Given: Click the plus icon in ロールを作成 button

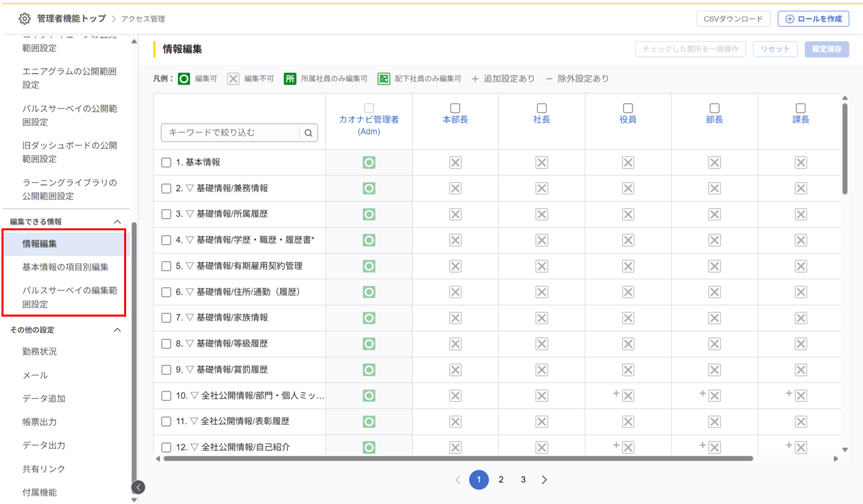Looking at the screenshot, I should [x=790, y=19].
